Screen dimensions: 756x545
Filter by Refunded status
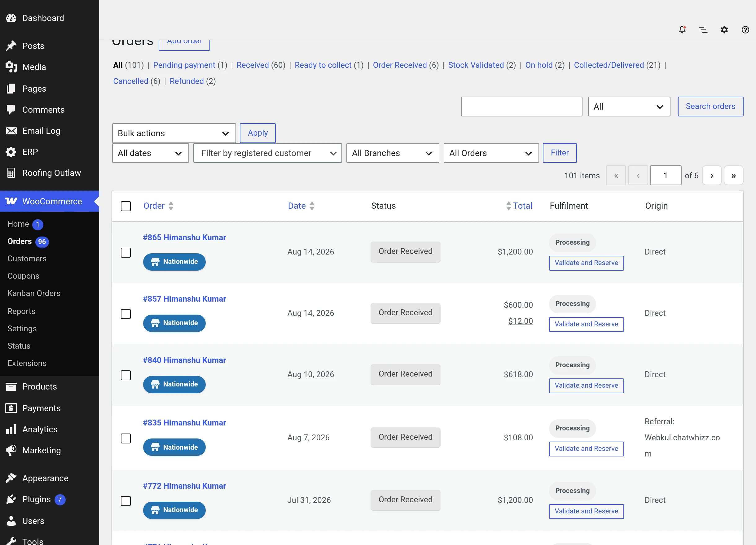187,81
